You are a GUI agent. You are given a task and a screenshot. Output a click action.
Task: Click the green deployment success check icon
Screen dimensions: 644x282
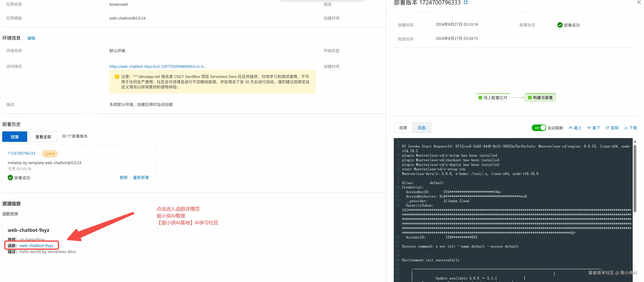(x=560, y=25)
